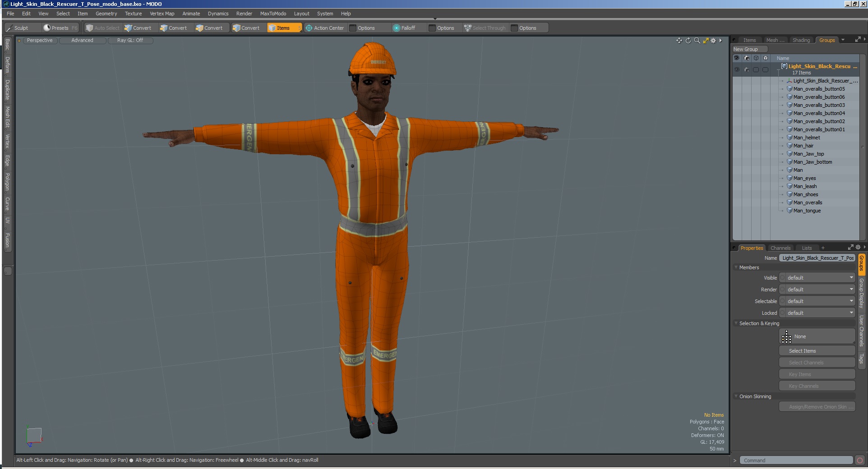Switch to the Channels tab
Viewport: 868px width, 469px height.
click(780, 248)
